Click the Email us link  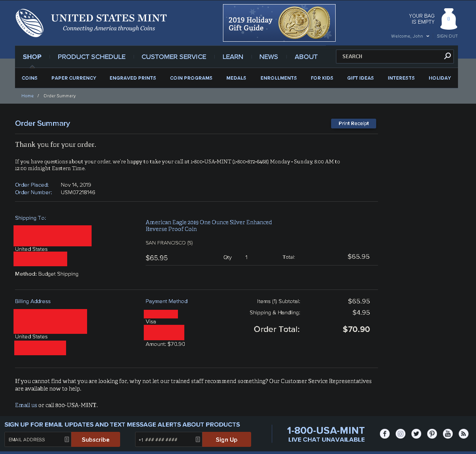[26, 405]
